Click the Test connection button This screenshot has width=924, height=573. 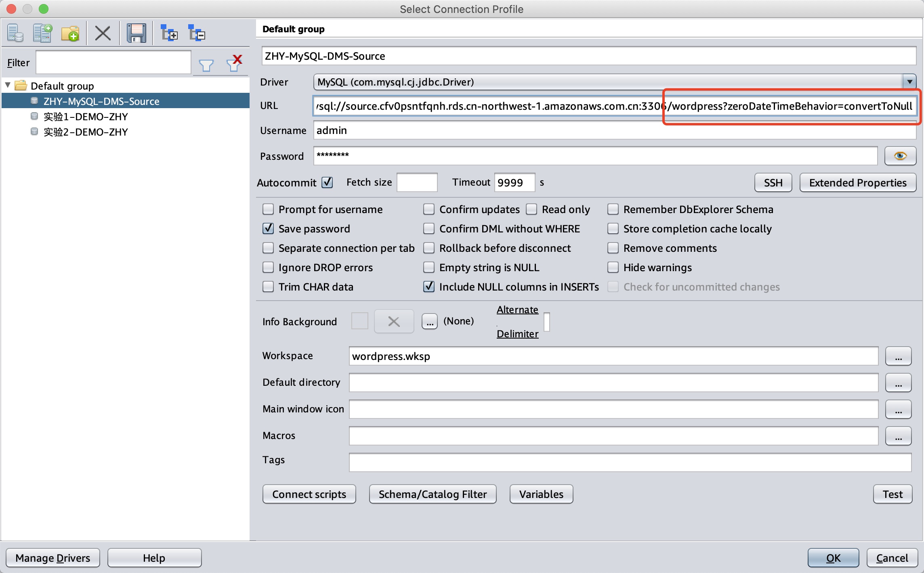pyautogui.click(x=892, y=494)
